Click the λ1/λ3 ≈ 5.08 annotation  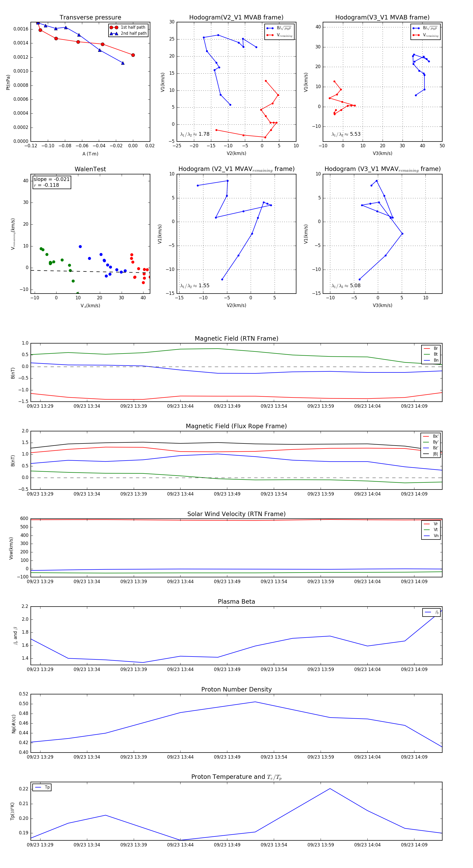pos(346,286)
